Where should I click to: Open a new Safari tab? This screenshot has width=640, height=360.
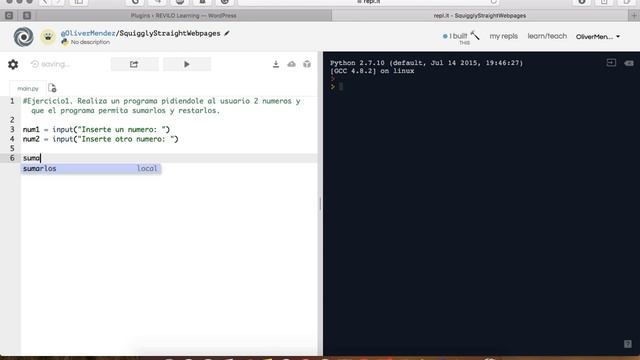[x=634, y=16]
